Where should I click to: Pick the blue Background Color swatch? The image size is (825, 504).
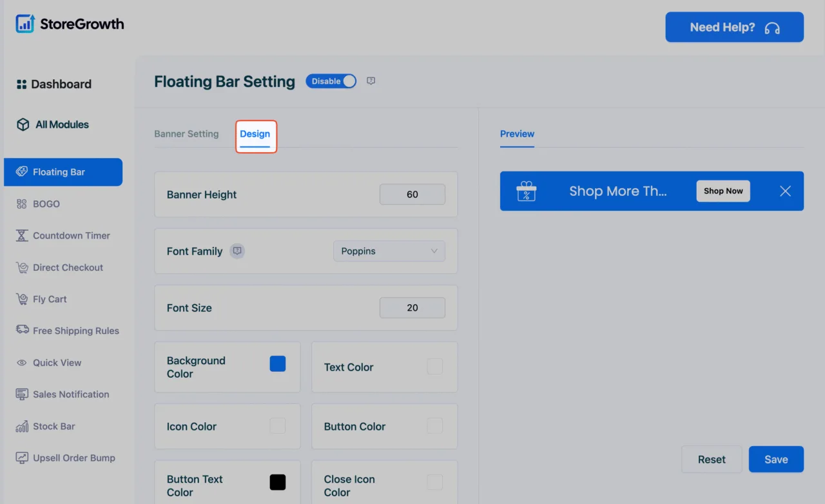[277, 364]
